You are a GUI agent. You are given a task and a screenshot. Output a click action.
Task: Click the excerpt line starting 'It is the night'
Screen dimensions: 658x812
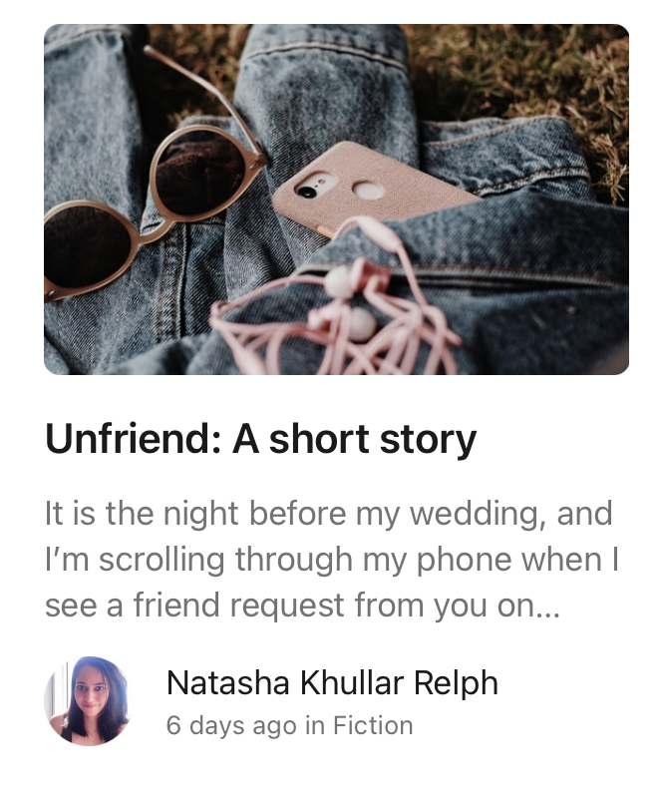click(329, 514)
